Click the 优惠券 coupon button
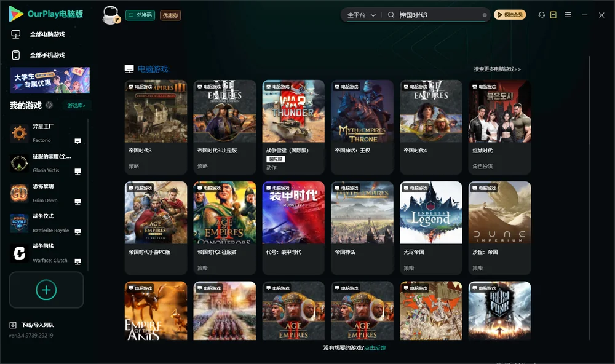The width and height of the screenshot is (615, 364). [x=170, y=15]
